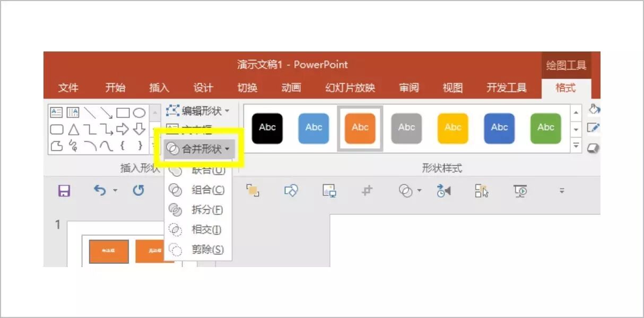Open the customize quick access toolbar dropdown
This screenshot has width=644, height=318.
click(x=562, y=191)
